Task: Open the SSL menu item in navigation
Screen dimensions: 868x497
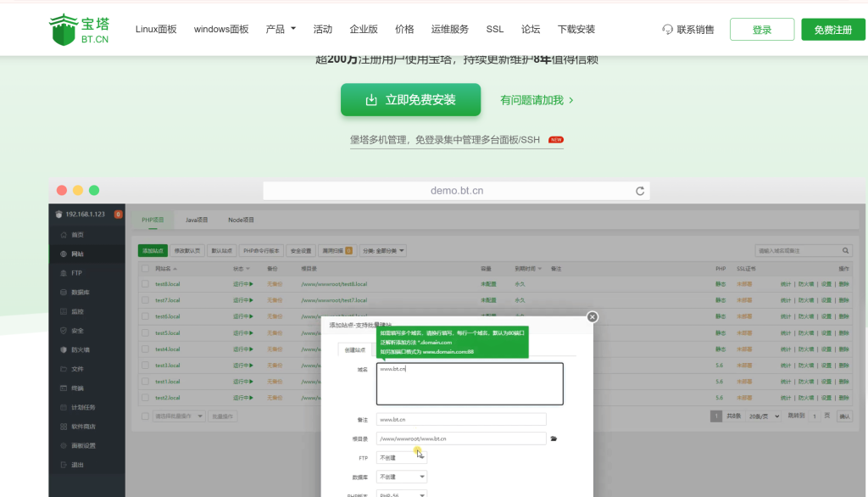Action: [x=494, y=29]
